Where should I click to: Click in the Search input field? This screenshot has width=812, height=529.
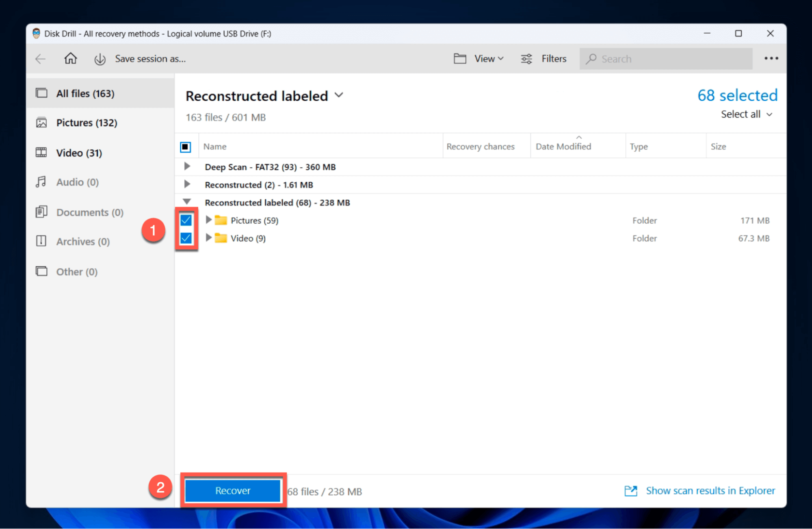point(666,59)
